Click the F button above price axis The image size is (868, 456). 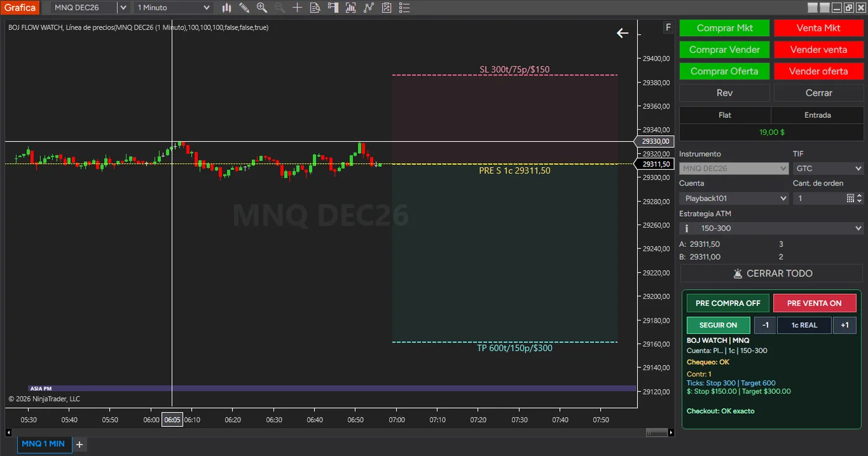668,27
